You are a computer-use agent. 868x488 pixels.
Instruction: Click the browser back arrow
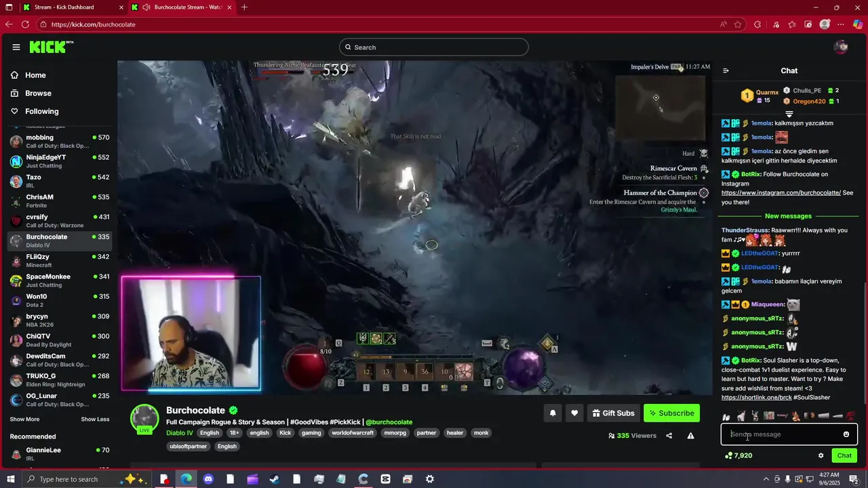coord(9,24)
